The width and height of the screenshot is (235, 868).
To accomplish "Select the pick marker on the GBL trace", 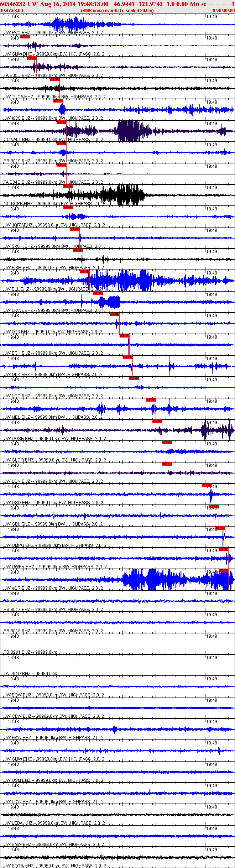I will [x=214, y=507].
